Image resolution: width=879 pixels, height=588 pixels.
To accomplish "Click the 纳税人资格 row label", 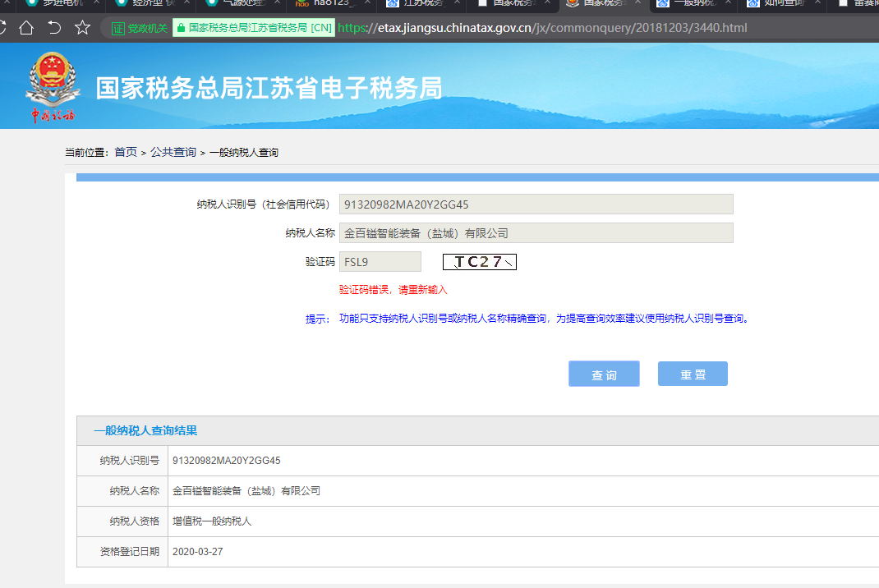I will [135, 521].
